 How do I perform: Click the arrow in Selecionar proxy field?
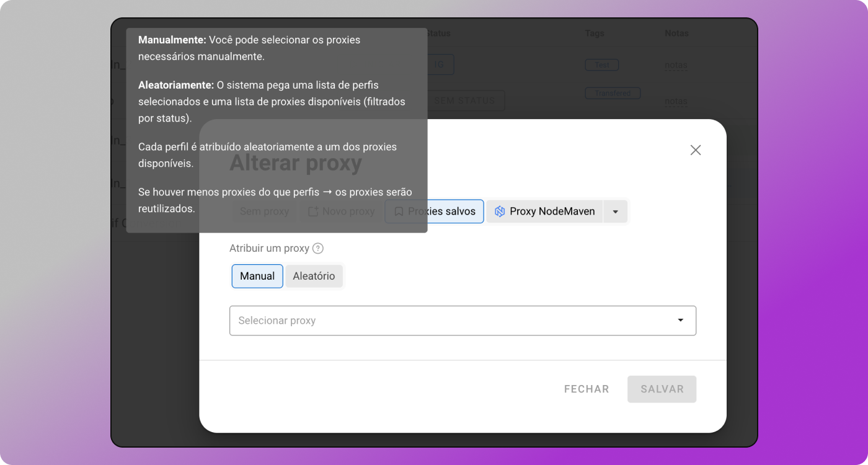pyautogui.click(x=680, y=321)
